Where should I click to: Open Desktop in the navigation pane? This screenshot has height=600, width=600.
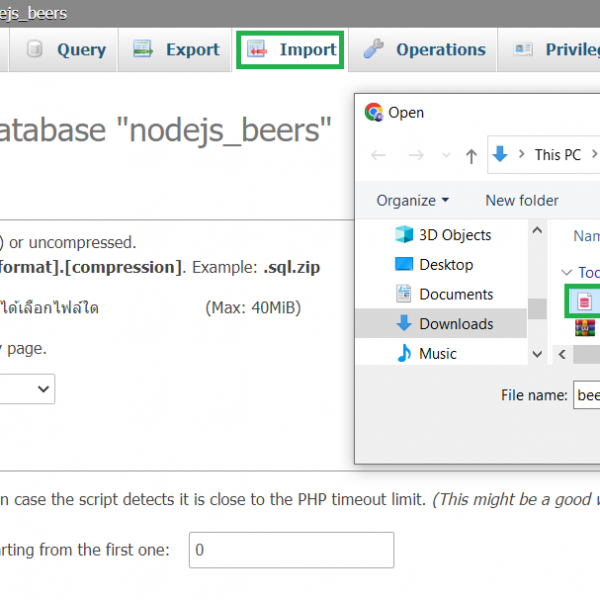[x=446, y=265]
